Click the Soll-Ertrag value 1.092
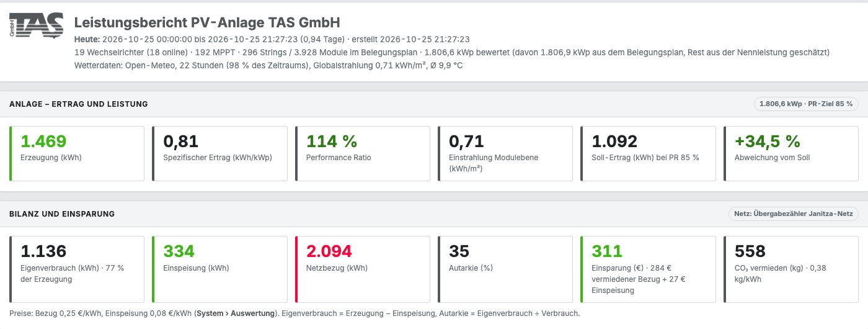The image size is (868, 329). coord(614,142)
